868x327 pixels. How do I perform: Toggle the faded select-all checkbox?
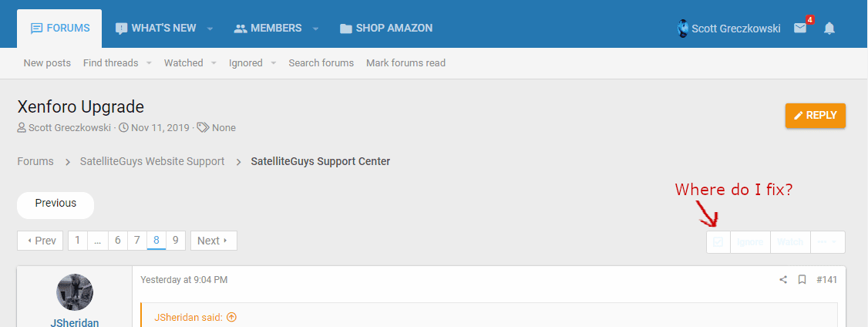(x=718, y=242)
